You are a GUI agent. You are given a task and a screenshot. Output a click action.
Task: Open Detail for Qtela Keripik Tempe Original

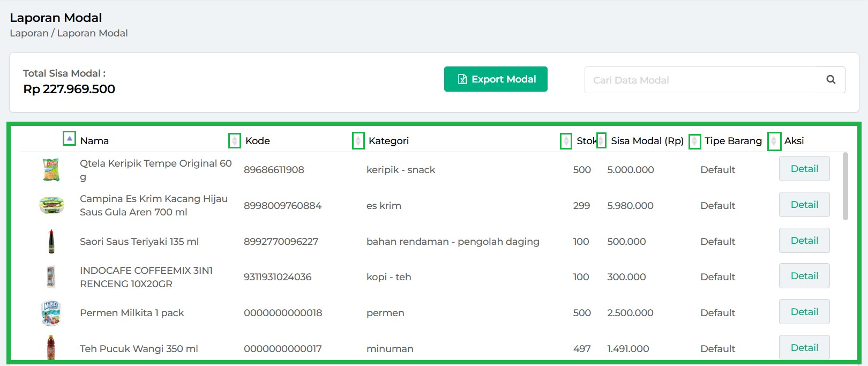(x=804, y=169)
